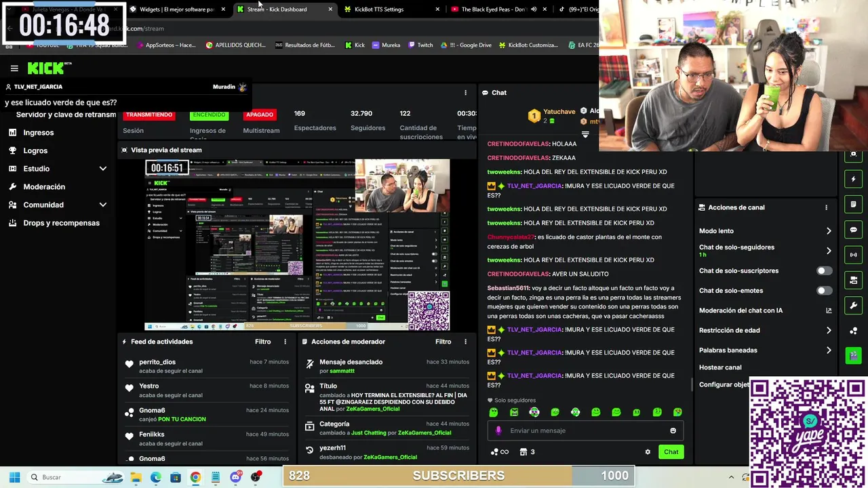This screenshot has height=488, width=868.
Task: Click the stream preview thumbnail
Action: point(297,245)
